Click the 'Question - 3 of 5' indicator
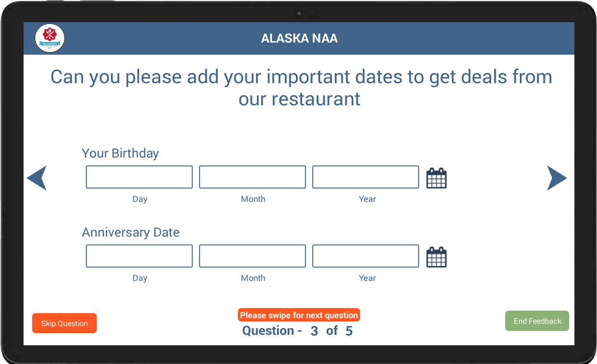Image resolution: width=597 pixels, height=364 pixels. pyautogui.click(x=298, y=331)
